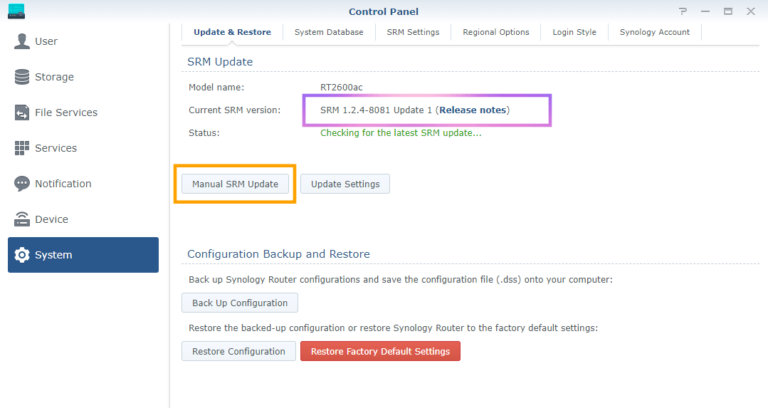Click the Checking for the latest SRM update status
Viewport: 768px width, 408px height.
[x=401, y=133]
